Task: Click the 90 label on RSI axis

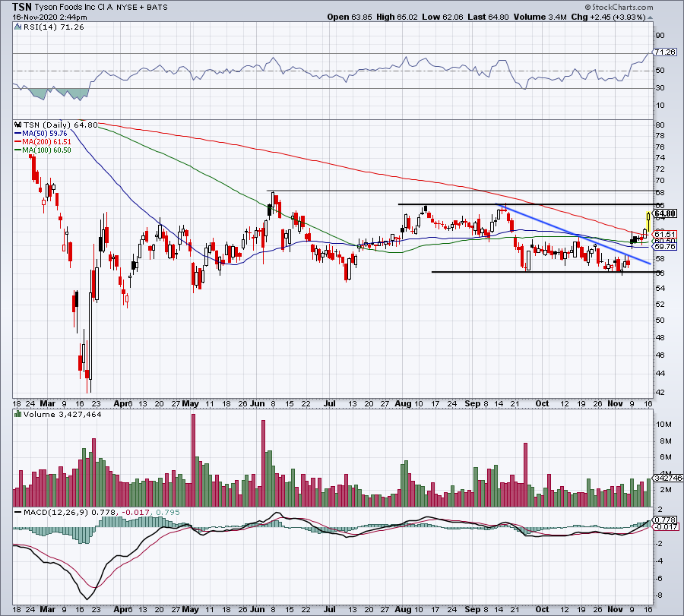Action: coord(660,36)
